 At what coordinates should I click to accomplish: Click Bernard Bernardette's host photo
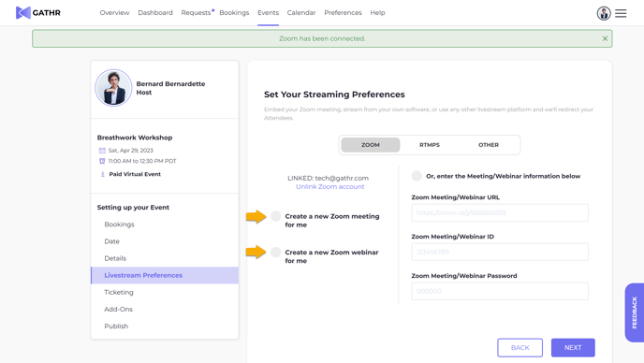point(113,88)
